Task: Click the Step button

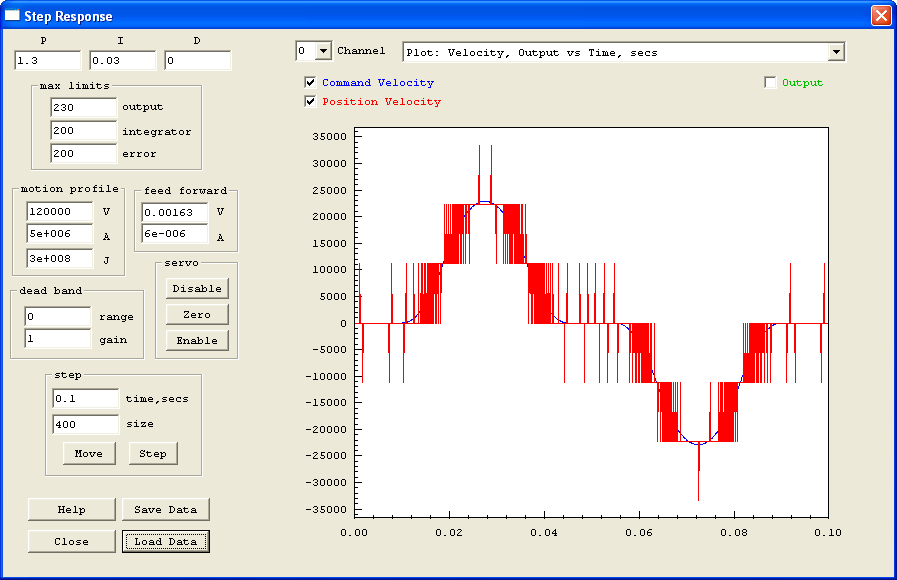Action: (153, 454)
